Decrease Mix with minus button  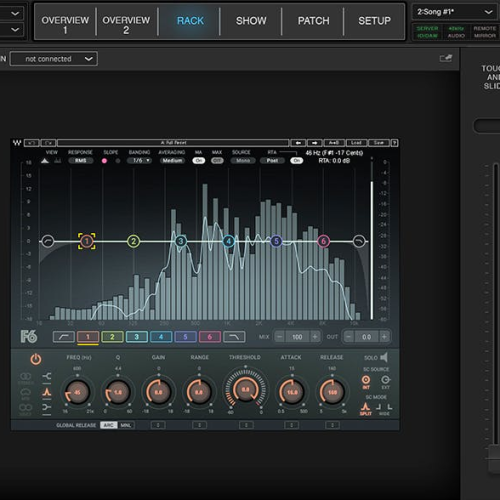coord(280,337)
